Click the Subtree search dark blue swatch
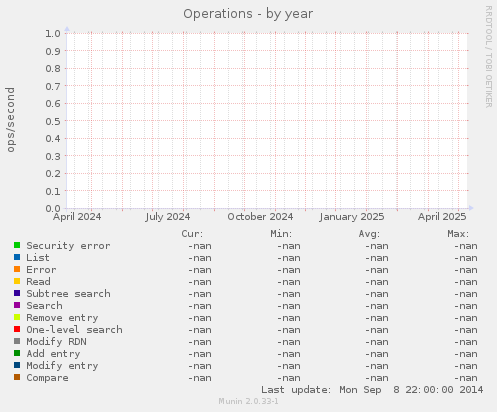This screenshot has width=497, height=412. pyautogui.click(x=17, y=293)
